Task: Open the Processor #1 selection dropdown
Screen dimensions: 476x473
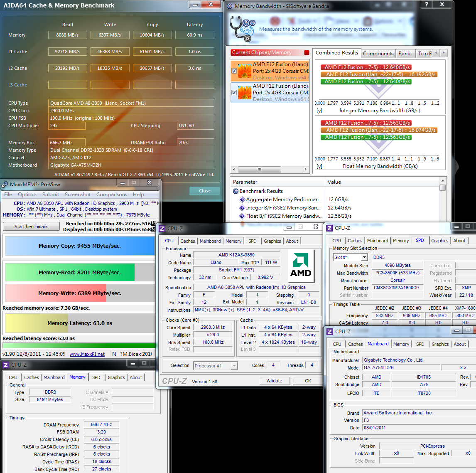Action: point(234,366)
